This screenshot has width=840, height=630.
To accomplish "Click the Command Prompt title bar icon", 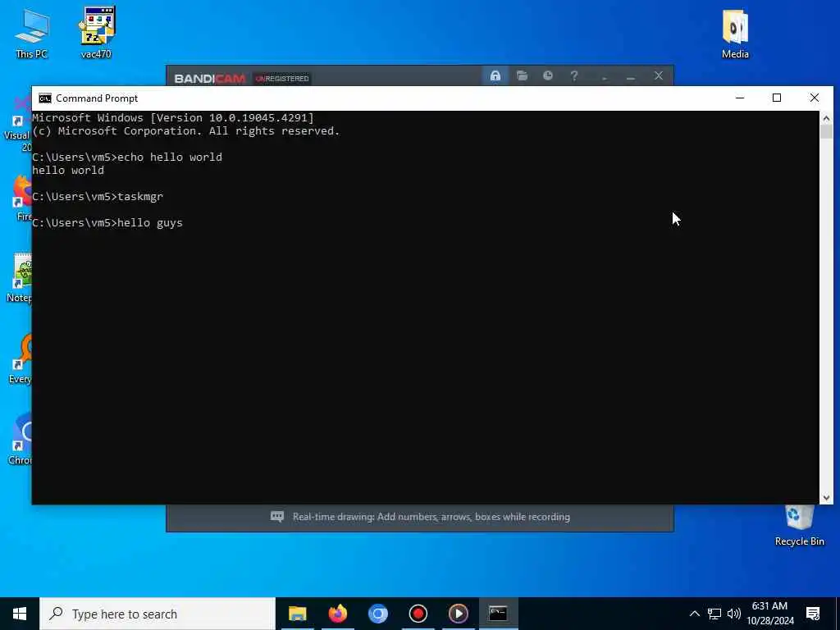I will (45, 98).
